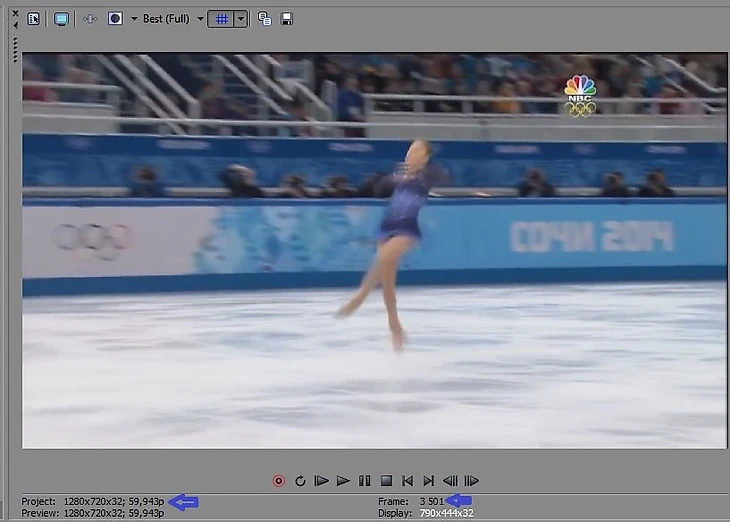Click Play From Start button

[x=322, y=481]
